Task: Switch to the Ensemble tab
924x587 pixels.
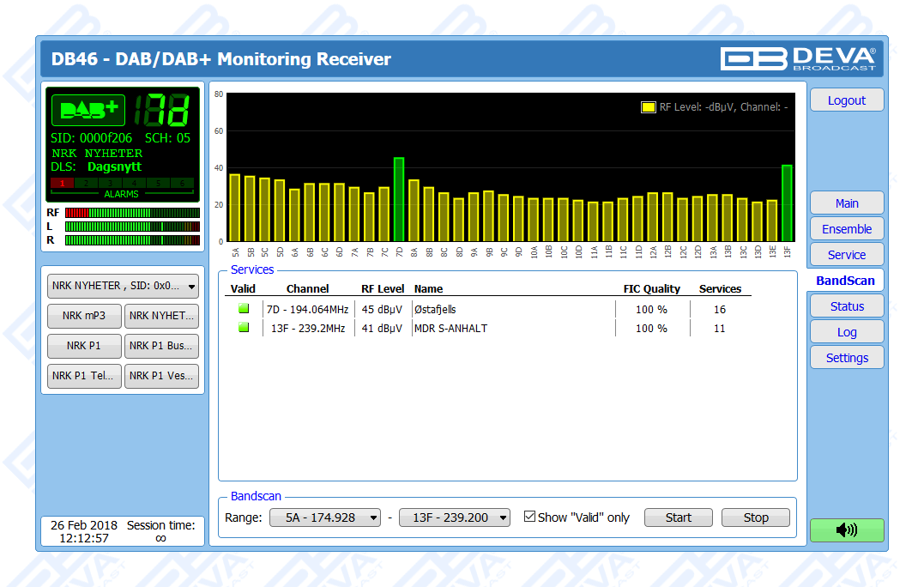Action: click(846, 229)
